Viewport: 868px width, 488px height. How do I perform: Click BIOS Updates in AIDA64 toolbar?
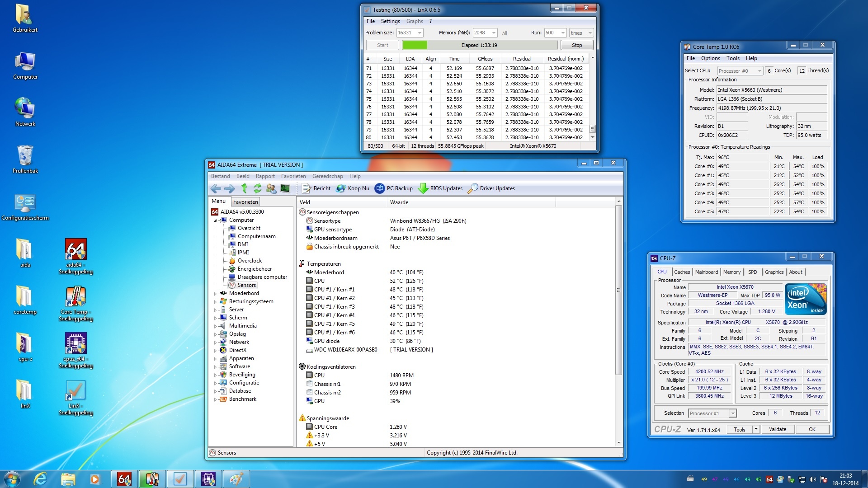pos(440,188)
